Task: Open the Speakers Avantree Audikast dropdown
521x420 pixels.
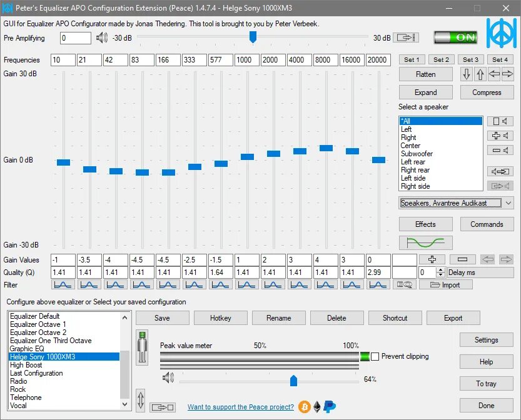Action: pos(456,203)
